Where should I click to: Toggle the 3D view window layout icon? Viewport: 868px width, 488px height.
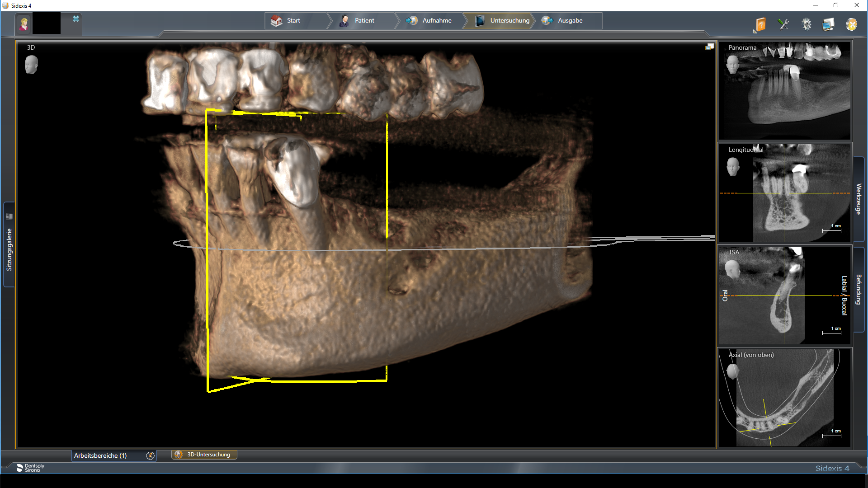pyautogui.click(x=709, y=47)
